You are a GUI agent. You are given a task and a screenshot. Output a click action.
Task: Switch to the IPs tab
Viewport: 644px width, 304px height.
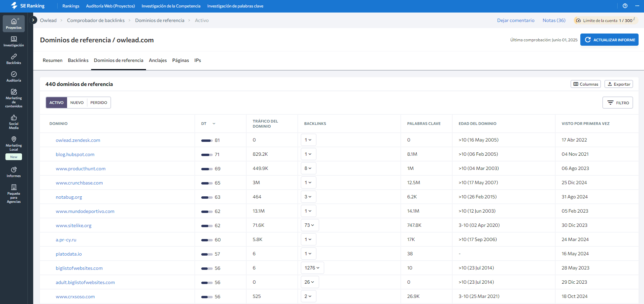(198, 60)
